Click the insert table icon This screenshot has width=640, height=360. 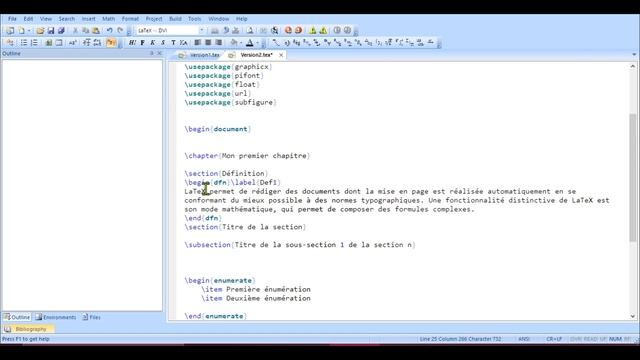click(59, 42)
